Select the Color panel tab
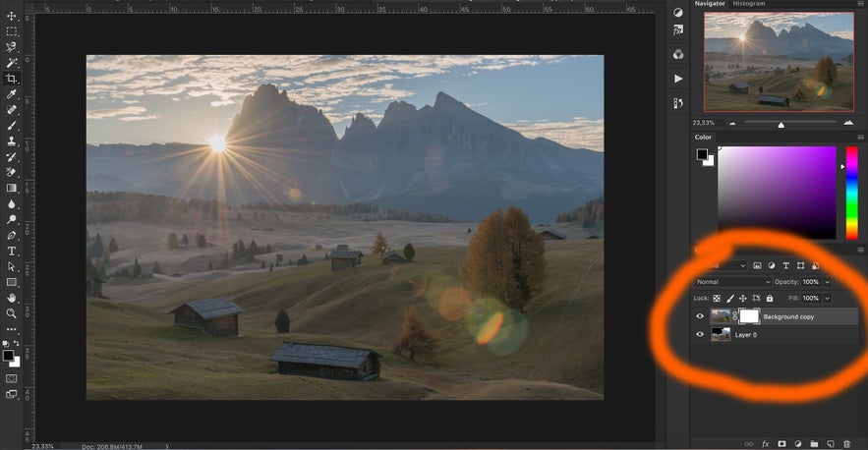 (703, 137)
